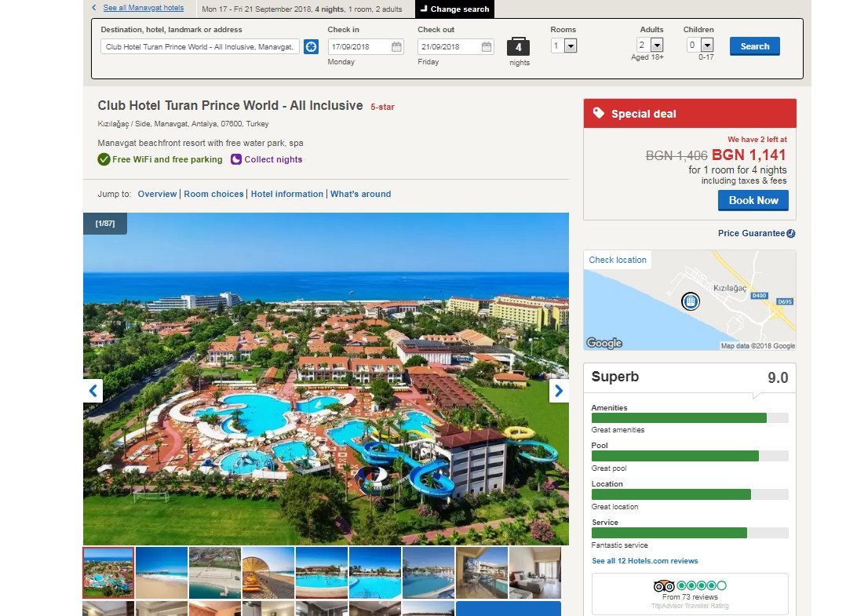The height and width of the screenshot is (616, 846).
Task: Jump to Hotel information section
Action: [x=287, y=194]
